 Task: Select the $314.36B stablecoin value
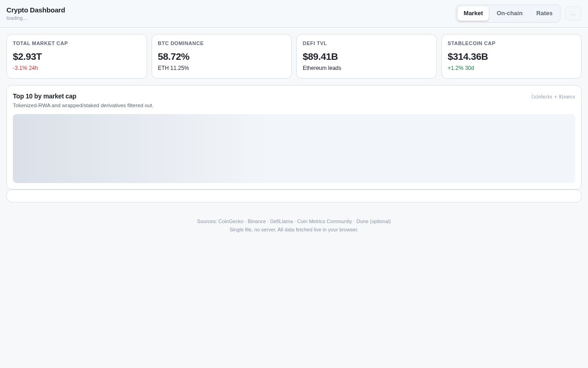(468, 57)
